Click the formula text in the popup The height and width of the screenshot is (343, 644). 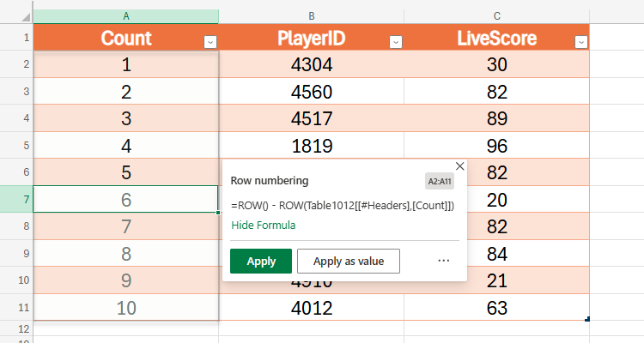point(342,207)
